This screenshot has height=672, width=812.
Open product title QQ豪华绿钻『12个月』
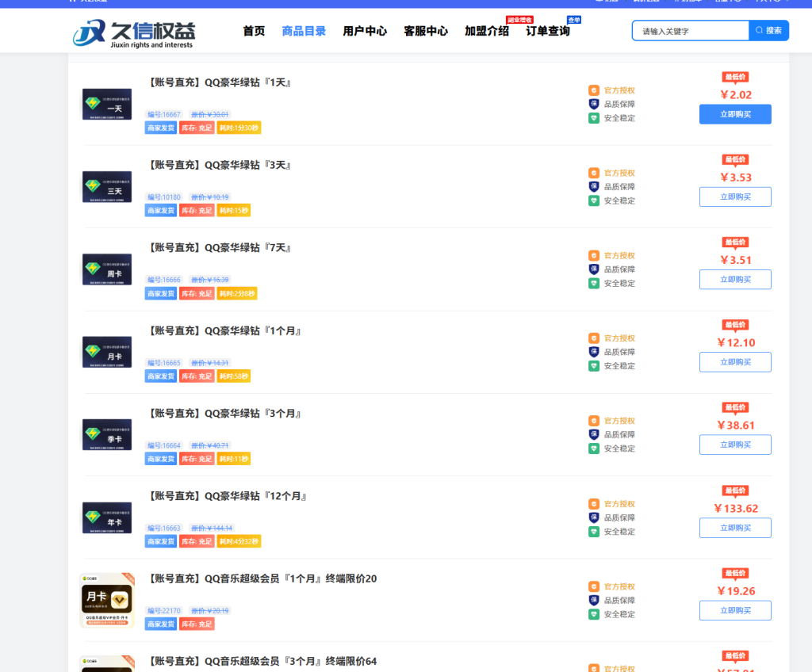228,496
